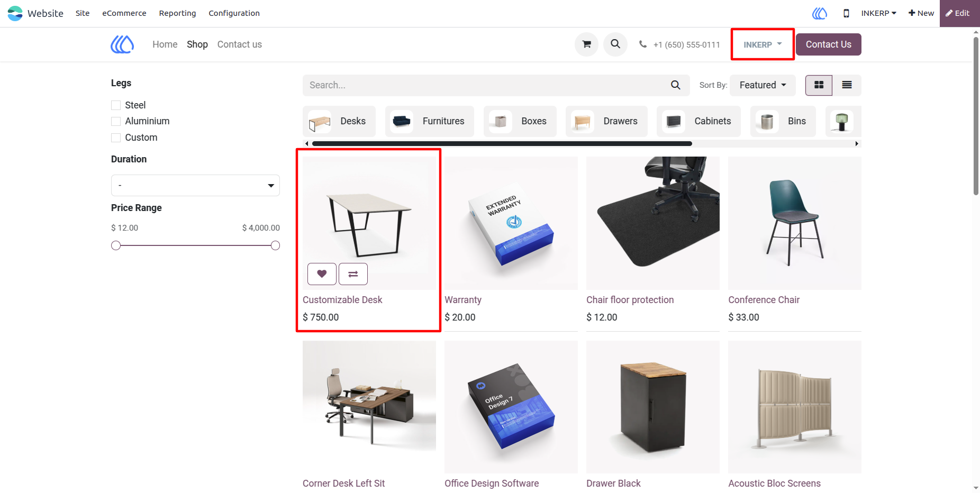Open the Configuration menu
980x493 pixels.
coord(234,13)
